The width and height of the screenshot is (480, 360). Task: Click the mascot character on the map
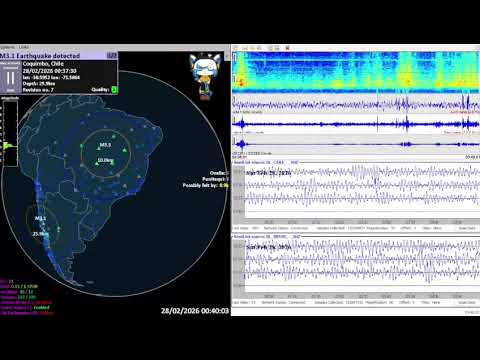(205, 76)
